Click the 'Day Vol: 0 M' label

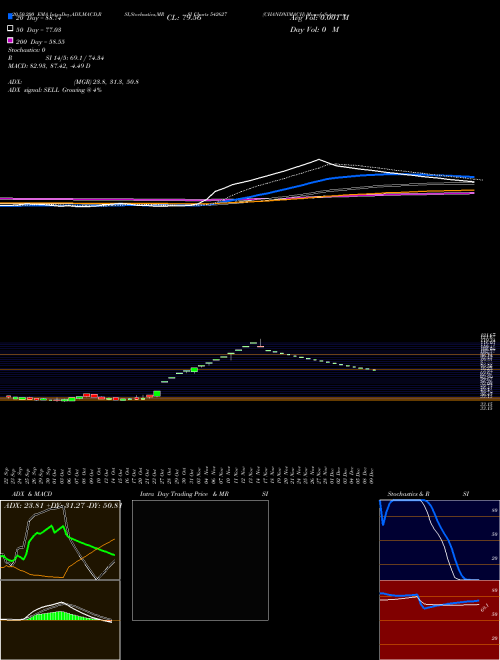coord(314,30)
